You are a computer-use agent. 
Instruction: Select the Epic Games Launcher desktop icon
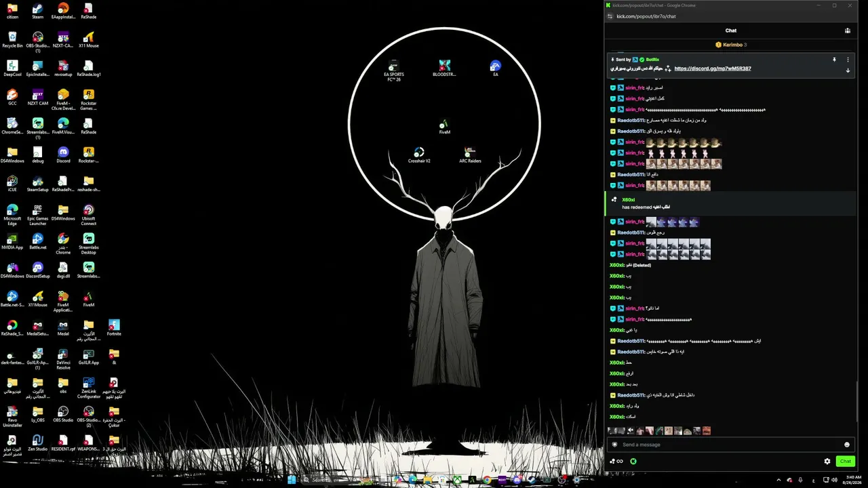click(37, 216)
